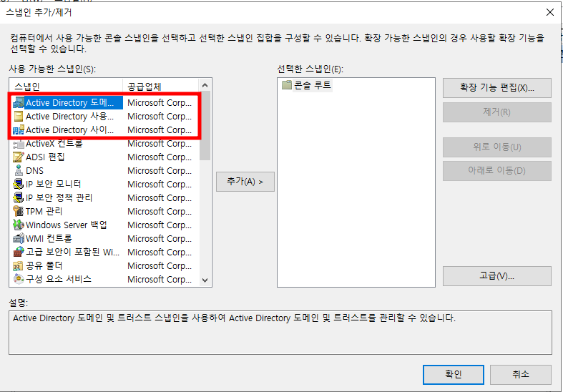Viewport: 563px width, 392px height.
Task: Click the Windows Server 백업 icon
Action: coord(19,225)
